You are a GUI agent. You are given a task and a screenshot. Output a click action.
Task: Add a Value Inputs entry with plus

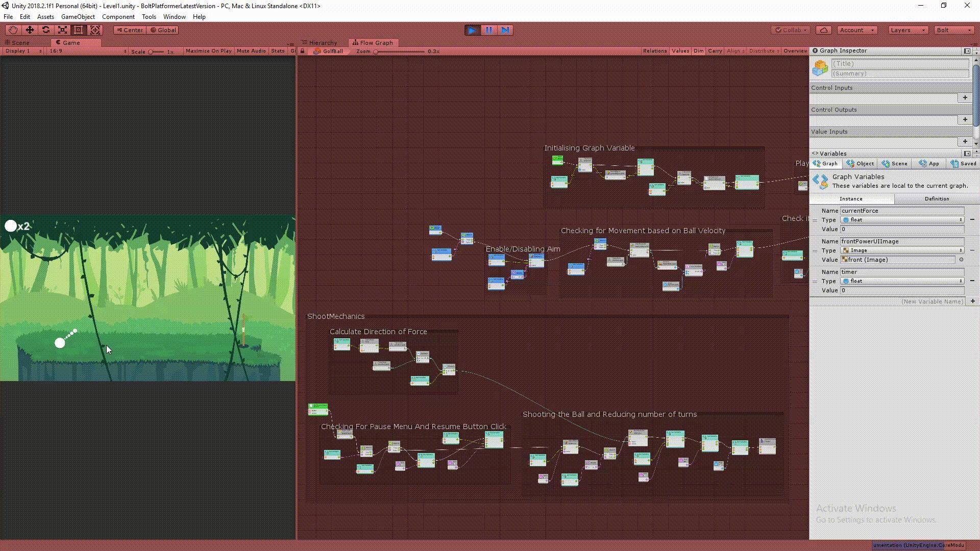tap(965, 141)
